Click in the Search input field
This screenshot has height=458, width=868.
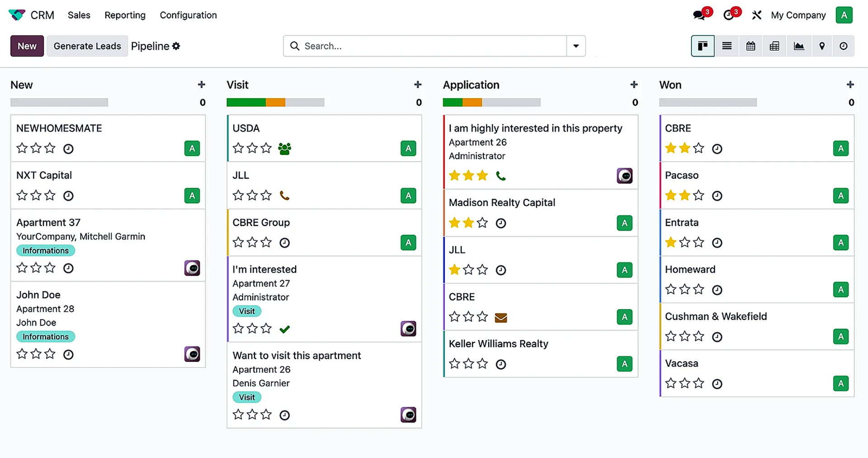point(429,46)
